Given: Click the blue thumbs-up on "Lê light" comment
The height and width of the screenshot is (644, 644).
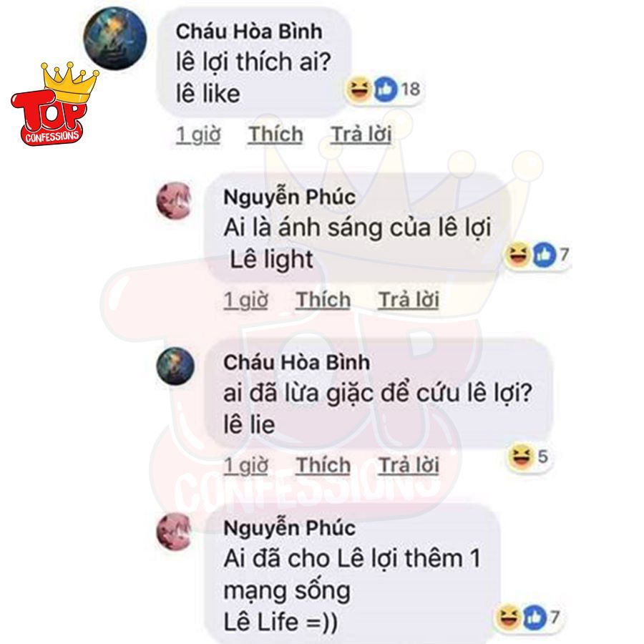Looking at the screenshot, I should click(x=543, y=254).
